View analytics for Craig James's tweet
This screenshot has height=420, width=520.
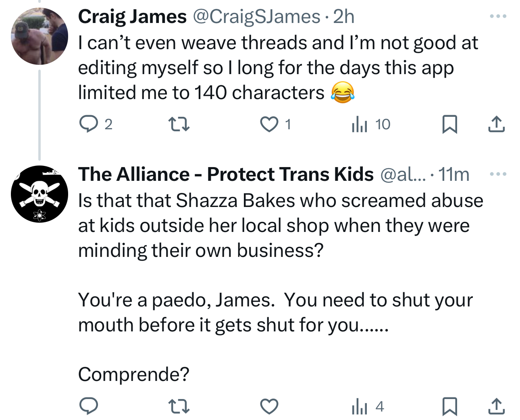(360, 124)
